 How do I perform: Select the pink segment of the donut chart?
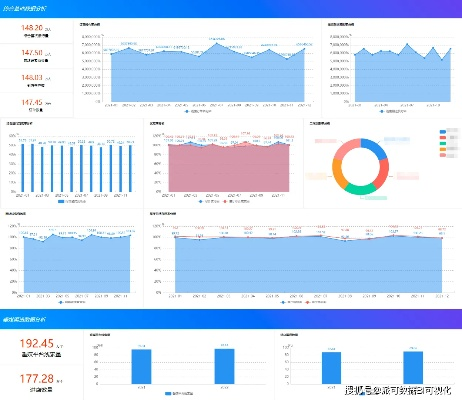[346, 148]
